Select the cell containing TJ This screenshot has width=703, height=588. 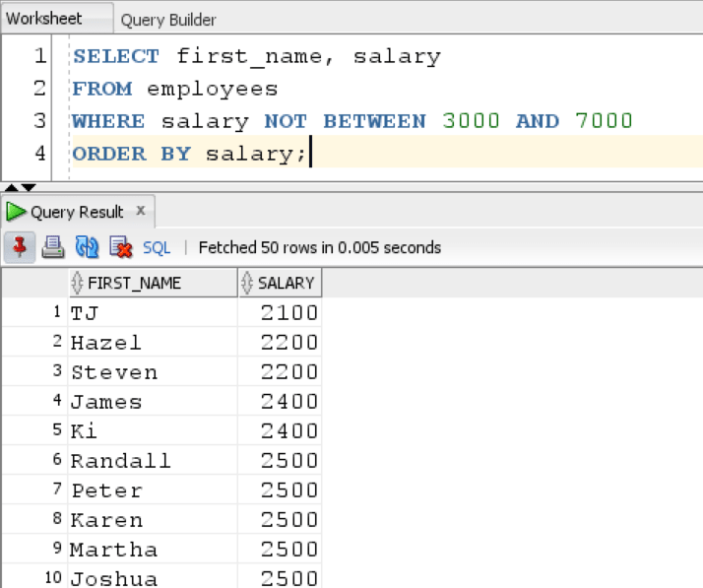[x=153, y=312]
